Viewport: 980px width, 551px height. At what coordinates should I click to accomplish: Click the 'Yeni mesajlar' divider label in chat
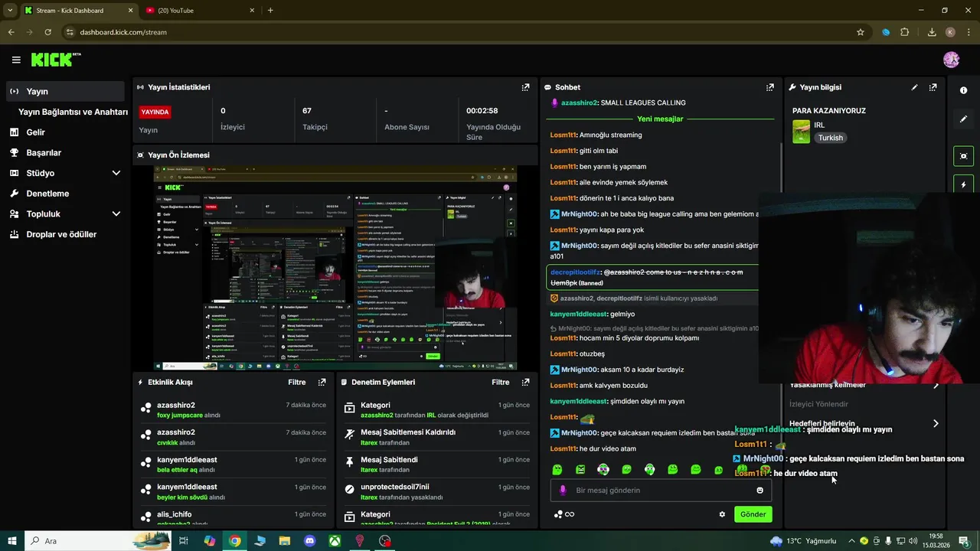click(x=660, y=119)
